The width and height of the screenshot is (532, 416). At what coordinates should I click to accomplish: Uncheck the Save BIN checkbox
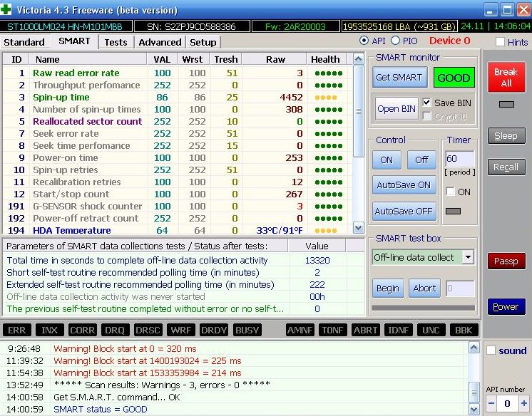coord(427,103)
